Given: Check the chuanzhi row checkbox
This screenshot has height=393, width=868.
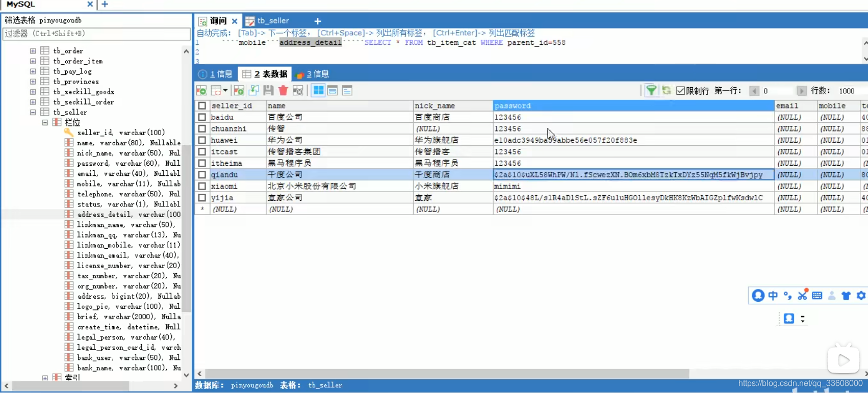Looking at the screenshot, I should [x=202, y=128].
